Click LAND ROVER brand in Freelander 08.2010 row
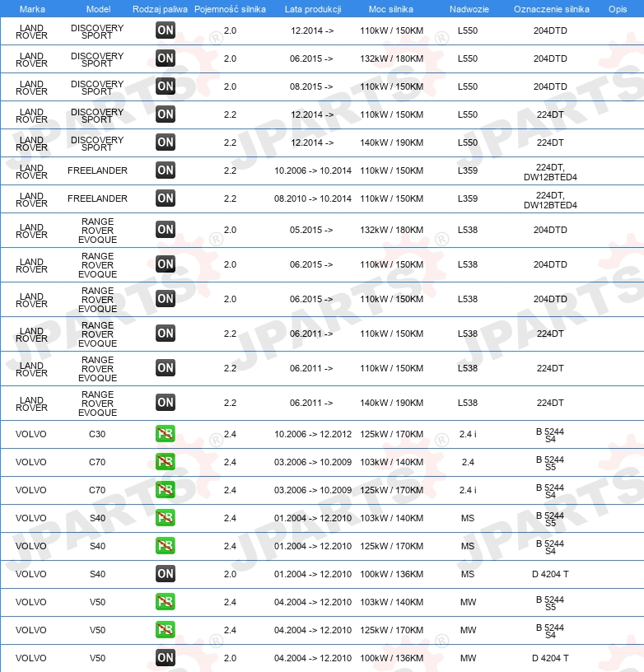Image resolution: width=644 pixels, height=672 pixels. click(x=32, y=200)
